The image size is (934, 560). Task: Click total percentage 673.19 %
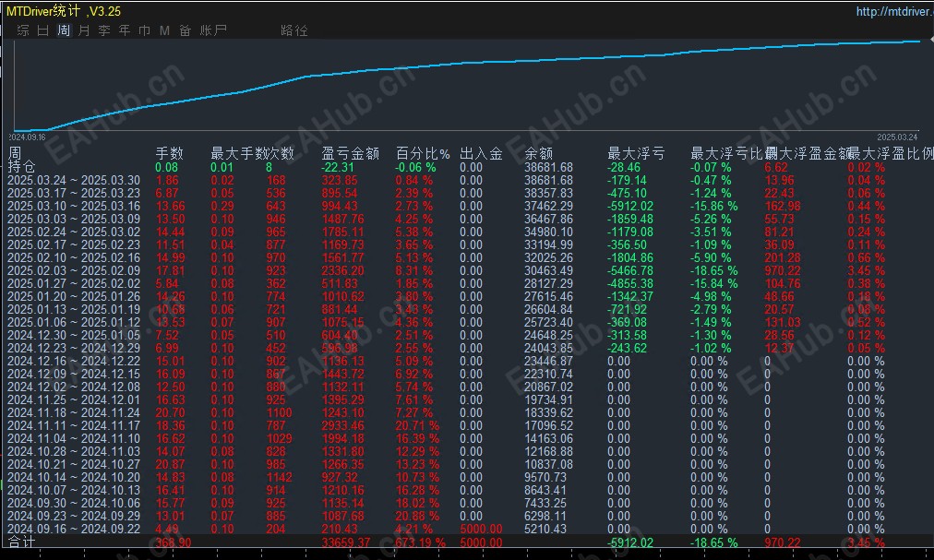pyautogui.click(x=421, y=542)
